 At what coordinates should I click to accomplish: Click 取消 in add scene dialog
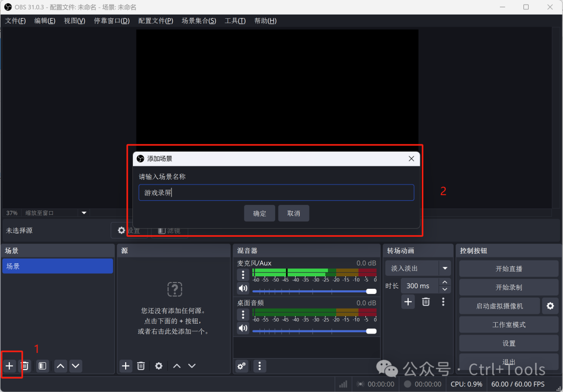(x=293, y=213)
